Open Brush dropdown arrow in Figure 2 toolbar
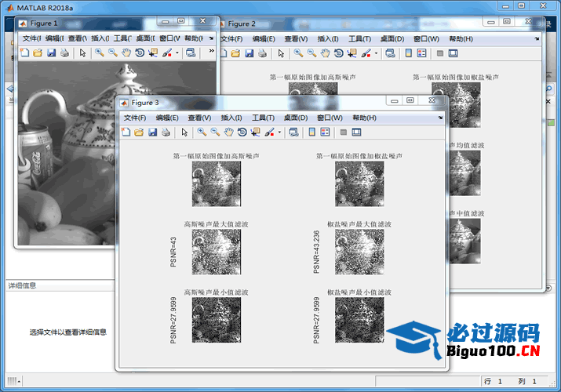 point(376,53)
